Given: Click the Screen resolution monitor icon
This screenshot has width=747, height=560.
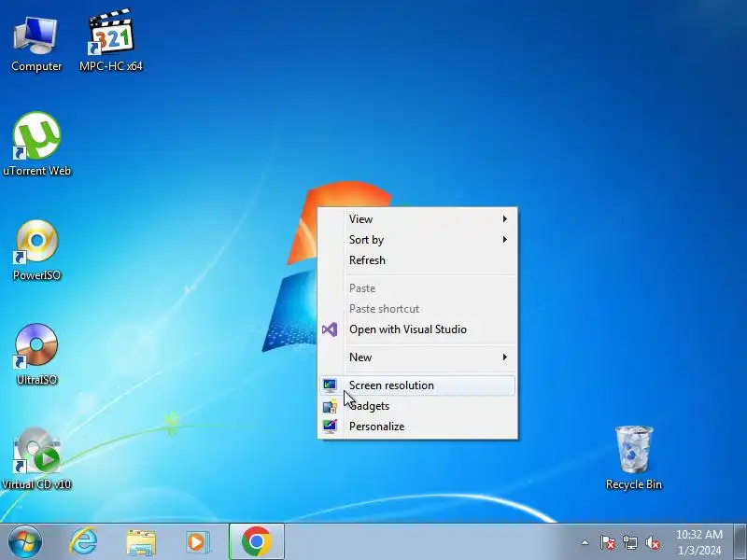Looking at the screenshot, I should [330, 385].
